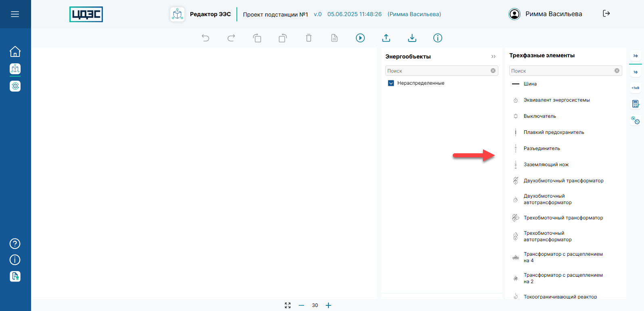This screenshot has height=311, width=644.
Task: Click the download import icon
Action: [x=412, y=38]
